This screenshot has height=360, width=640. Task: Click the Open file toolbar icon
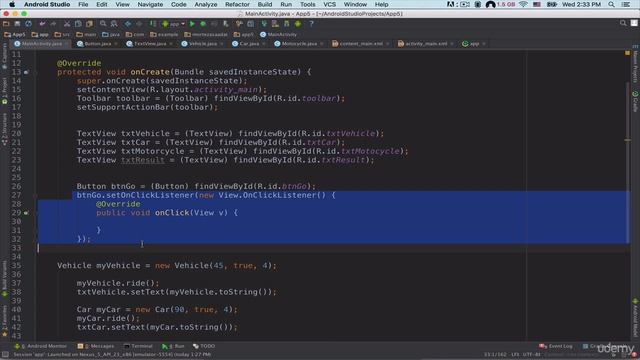(x=6, y=24)
